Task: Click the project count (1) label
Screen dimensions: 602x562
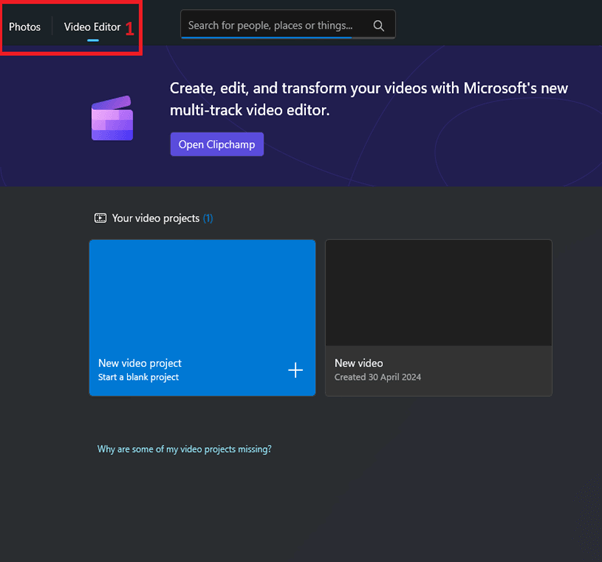Action: (x=208, y=218)
